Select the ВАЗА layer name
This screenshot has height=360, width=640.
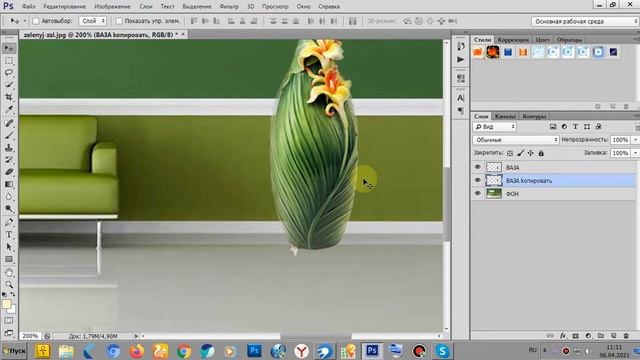pos(512,167)
